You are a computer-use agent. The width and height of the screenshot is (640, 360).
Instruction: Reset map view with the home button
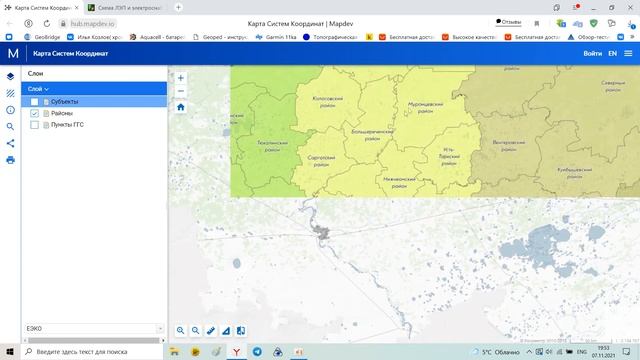(181, 107)
